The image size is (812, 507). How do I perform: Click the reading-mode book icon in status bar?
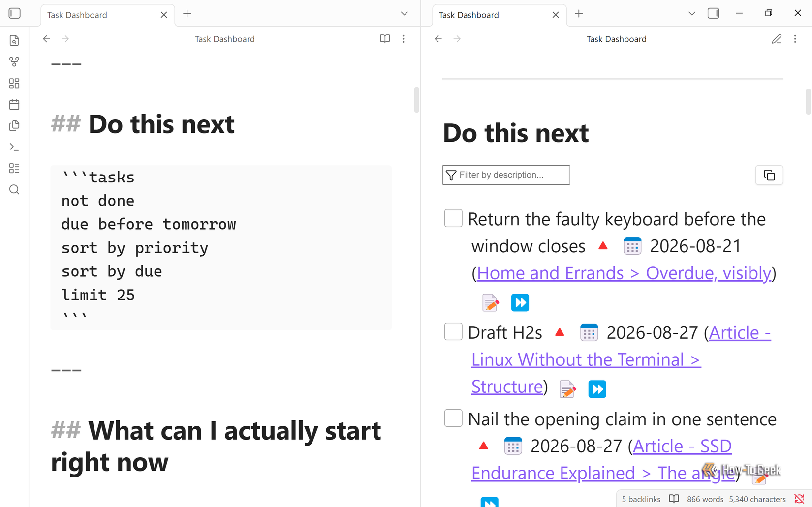tap(674, 499)
